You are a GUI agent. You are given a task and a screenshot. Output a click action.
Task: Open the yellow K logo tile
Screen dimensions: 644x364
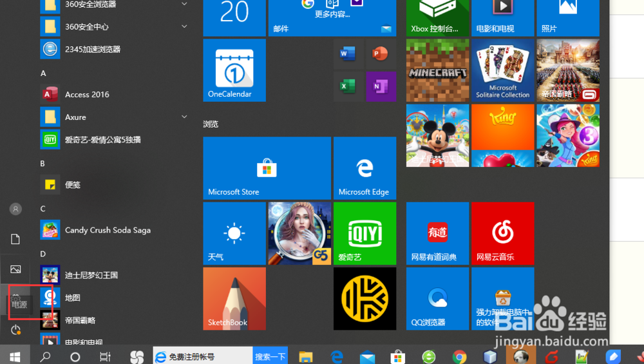[x=365, y=299]
